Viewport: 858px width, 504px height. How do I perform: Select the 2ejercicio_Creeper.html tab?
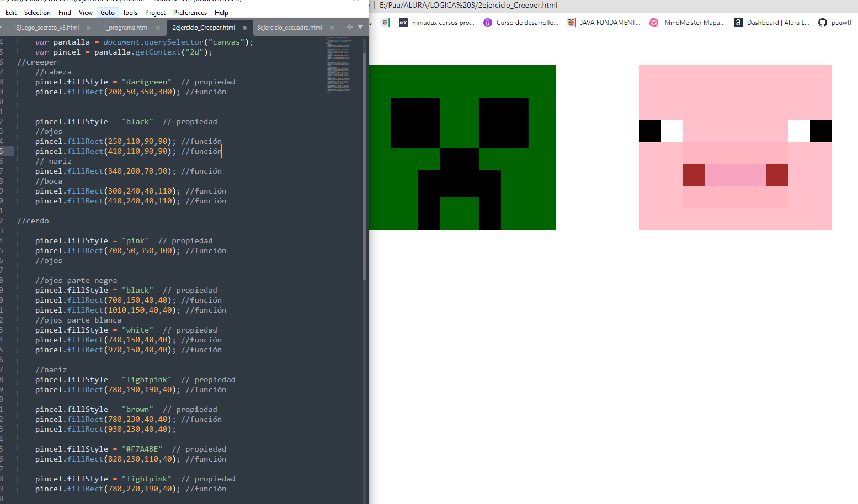click(204, 28)
